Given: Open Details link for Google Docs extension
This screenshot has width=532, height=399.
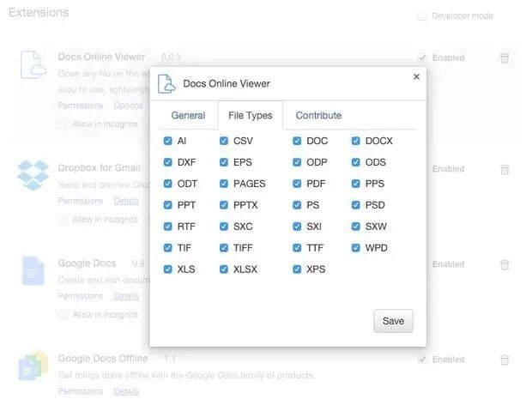Looking at the screenshot, I should 126,296.
